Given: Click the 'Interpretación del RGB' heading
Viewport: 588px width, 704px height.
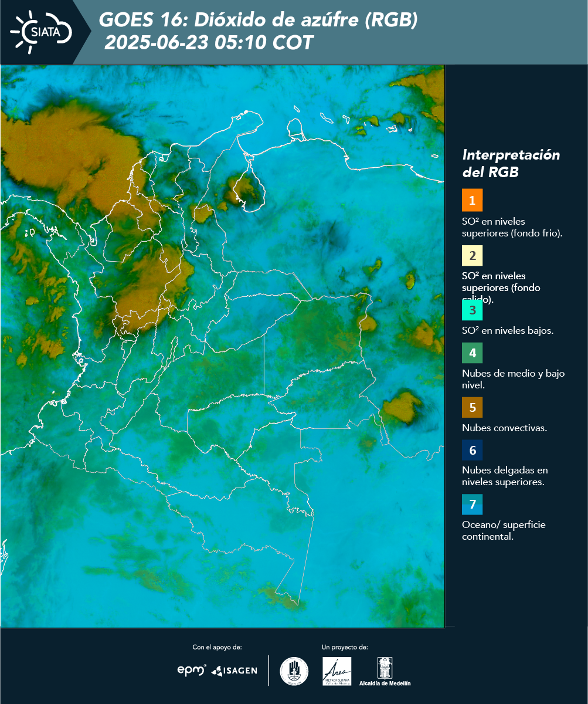Looking at the screenshot, I should tap(511, 164).
